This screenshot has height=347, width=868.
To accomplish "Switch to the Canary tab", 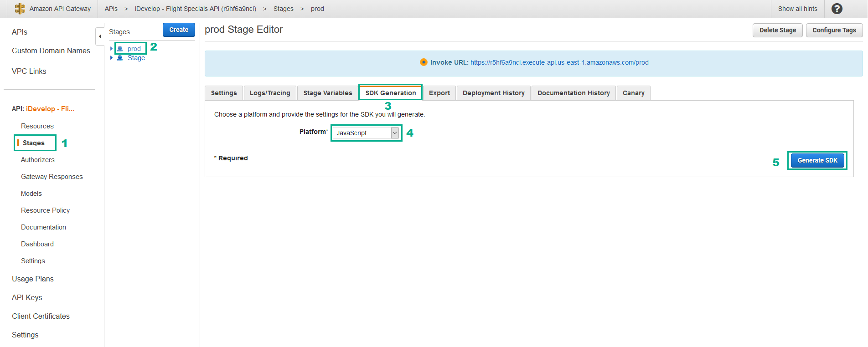I will (x=634, y=93).
